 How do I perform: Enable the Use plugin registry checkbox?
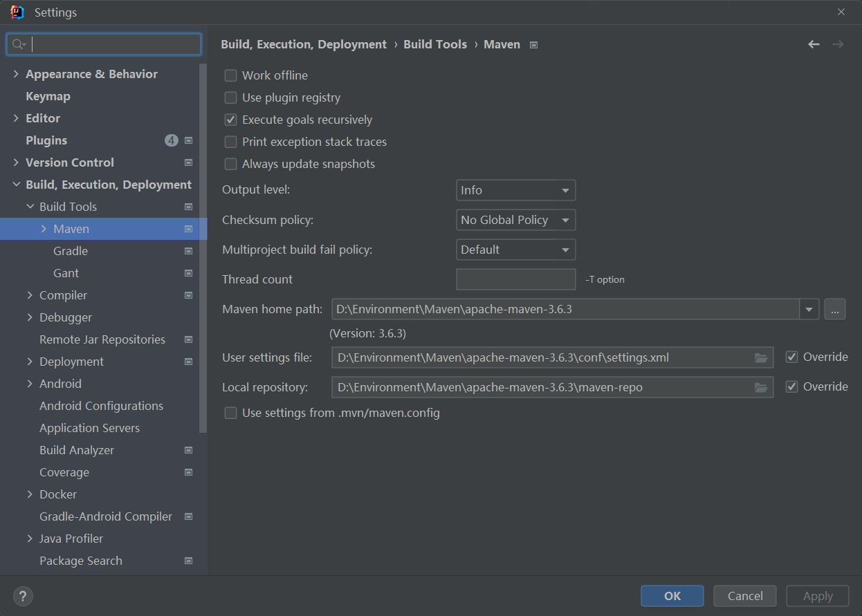coord(231,97)
